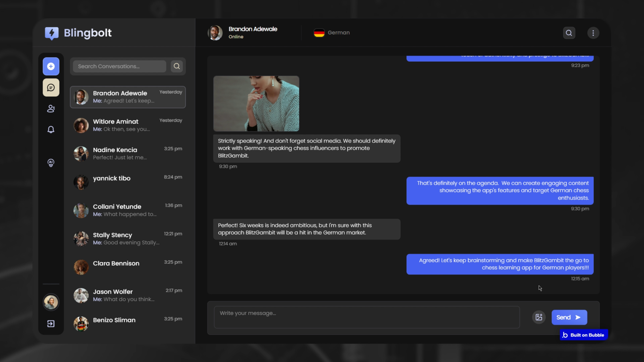Open the chats sidebar icon

[x=51, y=87]
